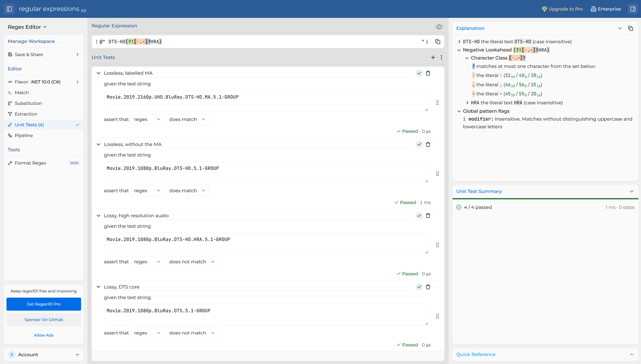Click Sponsor On GitHub

(x=44, y=320)
